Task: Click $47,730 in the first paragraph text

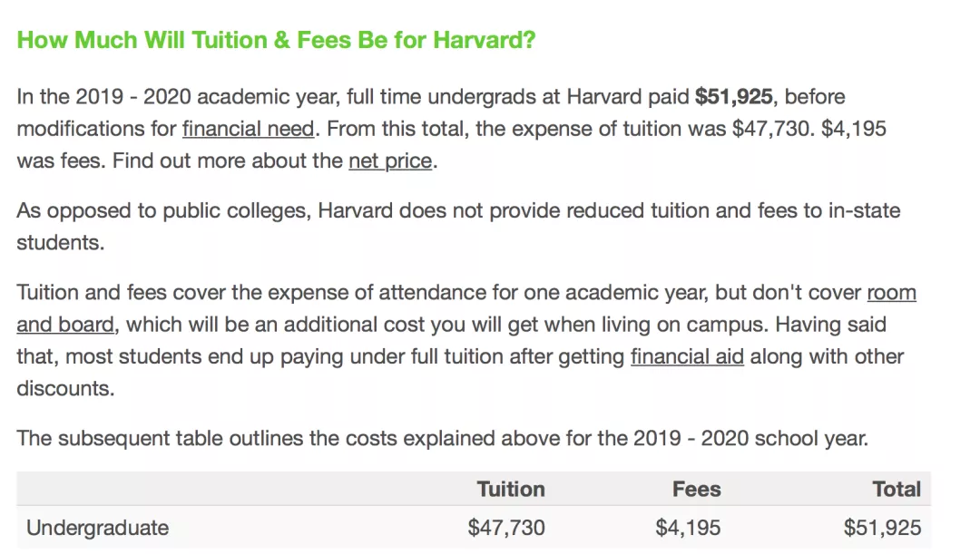Action: (770, 129)
